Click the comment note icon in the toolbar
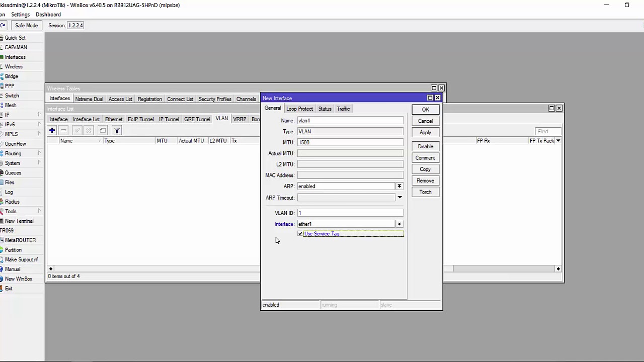Screen dimensions: 644x362 pyautogui.click(x=103, y=131)
